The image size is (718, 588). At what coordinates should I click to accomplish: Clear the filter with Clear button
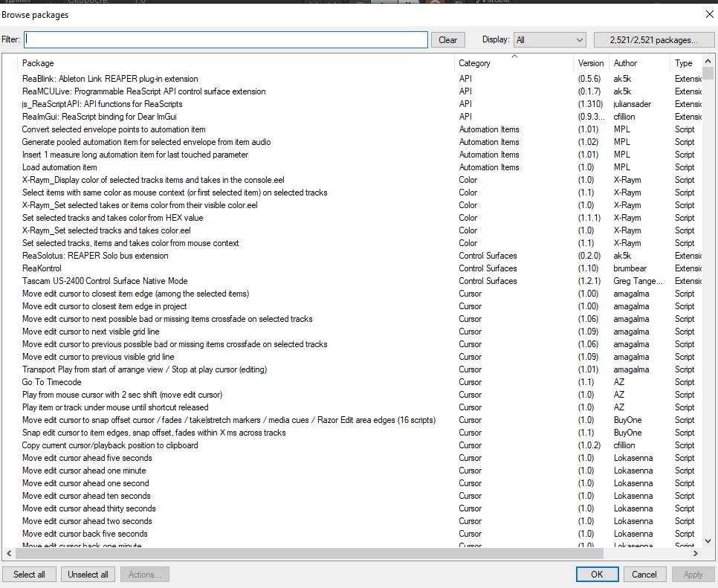pyautogui.click(x=447, y=40)
